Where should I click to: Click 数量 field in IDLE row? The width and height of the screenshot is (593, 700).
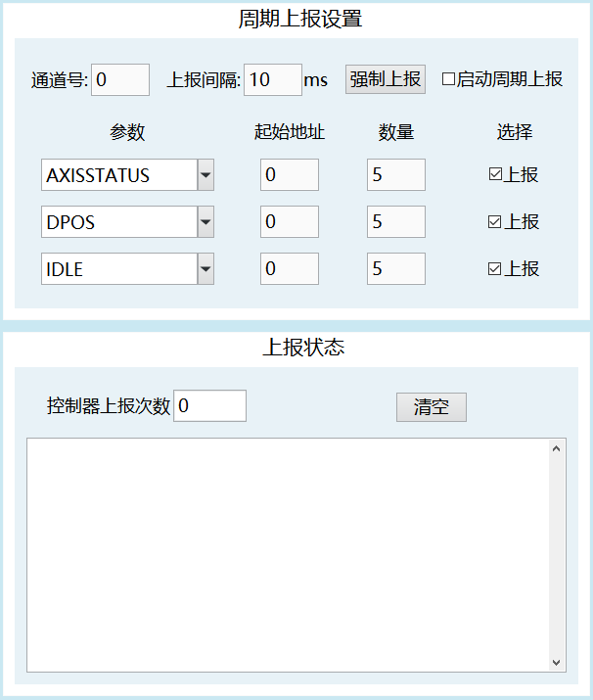396,269
